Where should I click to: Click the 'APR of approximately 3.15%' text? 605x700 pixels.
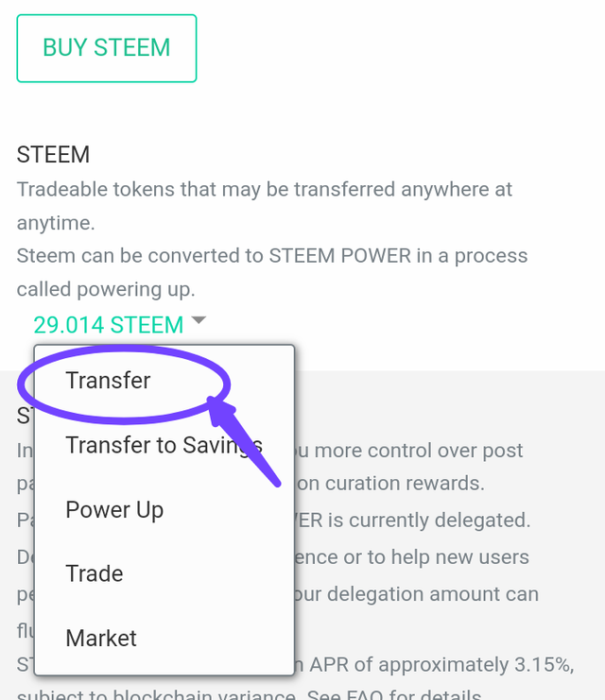pos(444,665)
